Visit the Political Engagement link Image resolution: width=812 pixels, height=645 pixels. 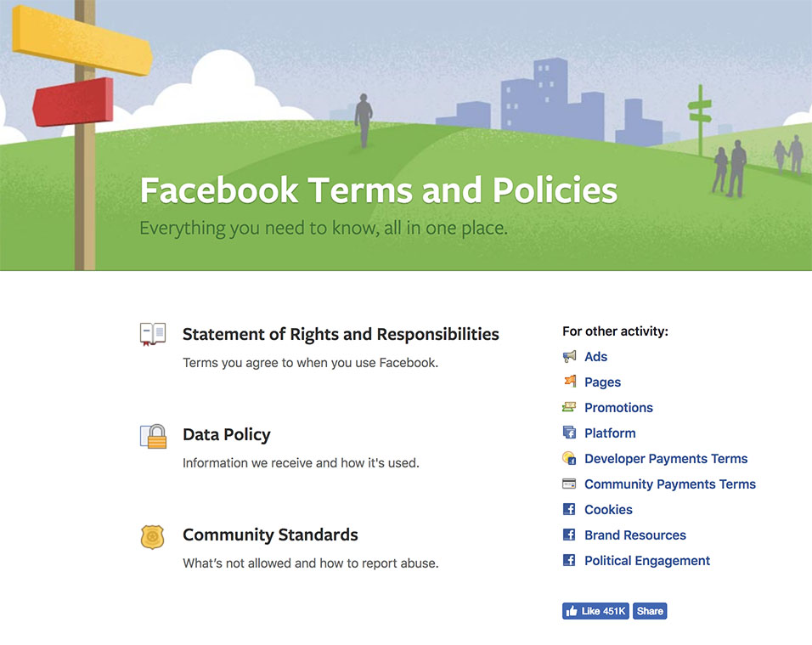click(647, 561)
